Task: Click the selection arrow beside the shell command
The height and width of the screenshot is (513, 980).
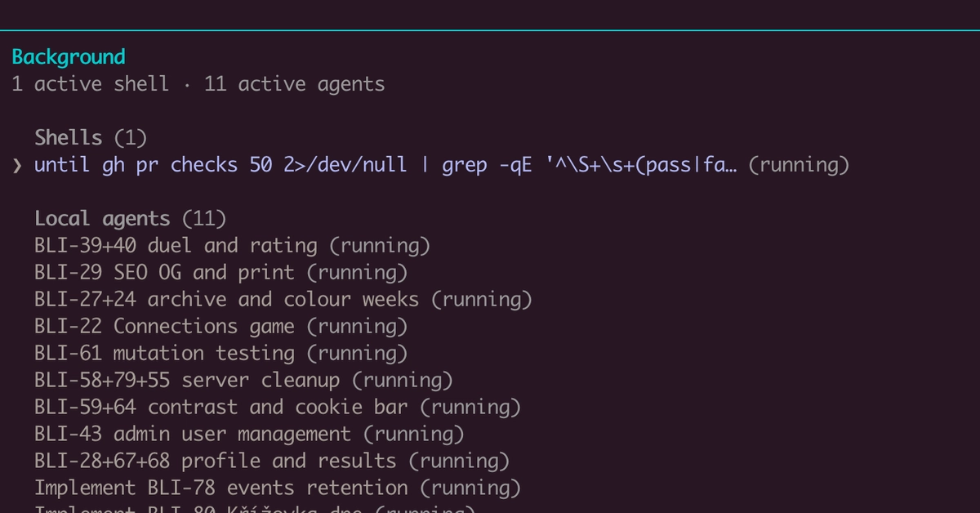Action: pos(18,166)
